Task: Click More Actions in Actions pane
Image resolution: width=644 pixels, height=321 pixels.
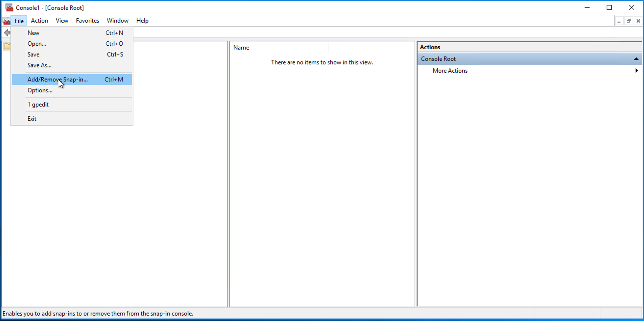Action: [450, 71]
